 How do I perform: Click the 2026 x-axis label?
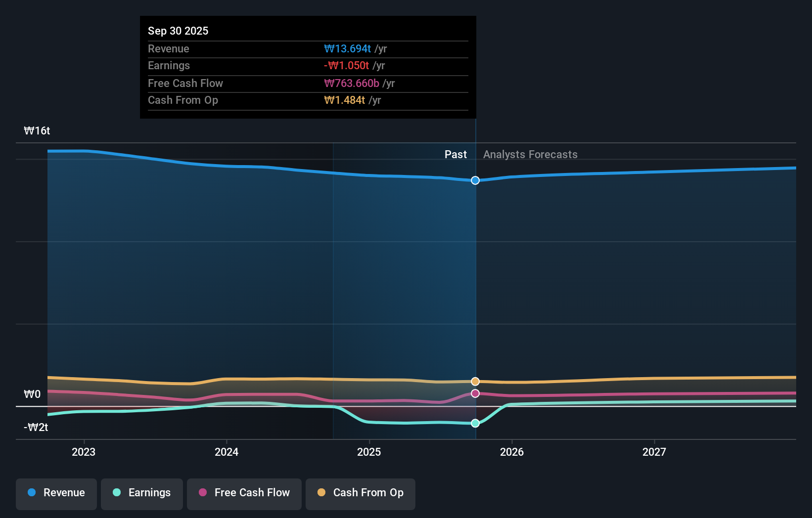click(512, 452)
